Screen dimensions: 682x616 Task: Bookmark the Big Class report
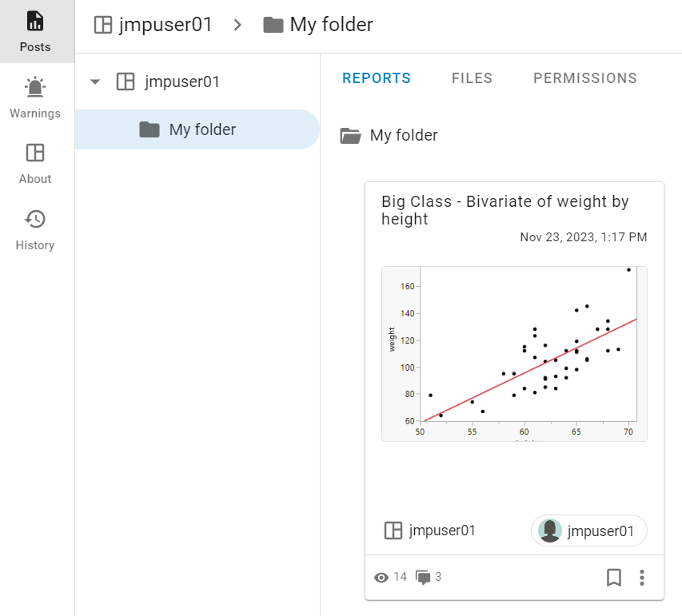(614, 577)
